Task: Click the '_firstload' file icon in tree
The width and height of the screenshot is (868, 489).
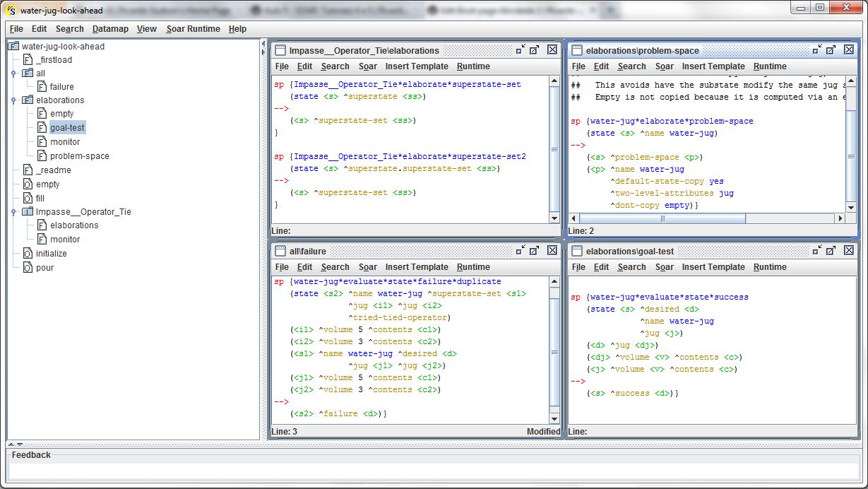Action: pyautogui.click(x=28, y=60)
